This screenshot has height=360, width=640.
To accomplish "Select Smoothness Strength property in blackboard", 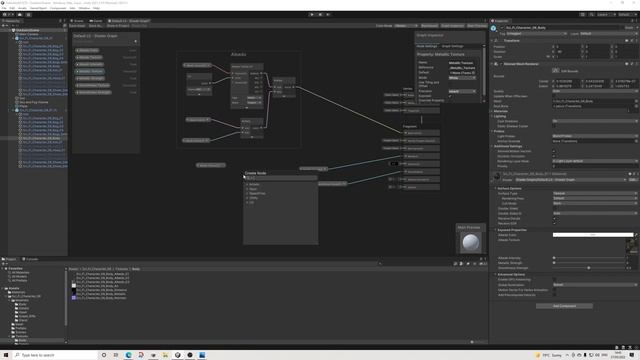I will point(93,92).
